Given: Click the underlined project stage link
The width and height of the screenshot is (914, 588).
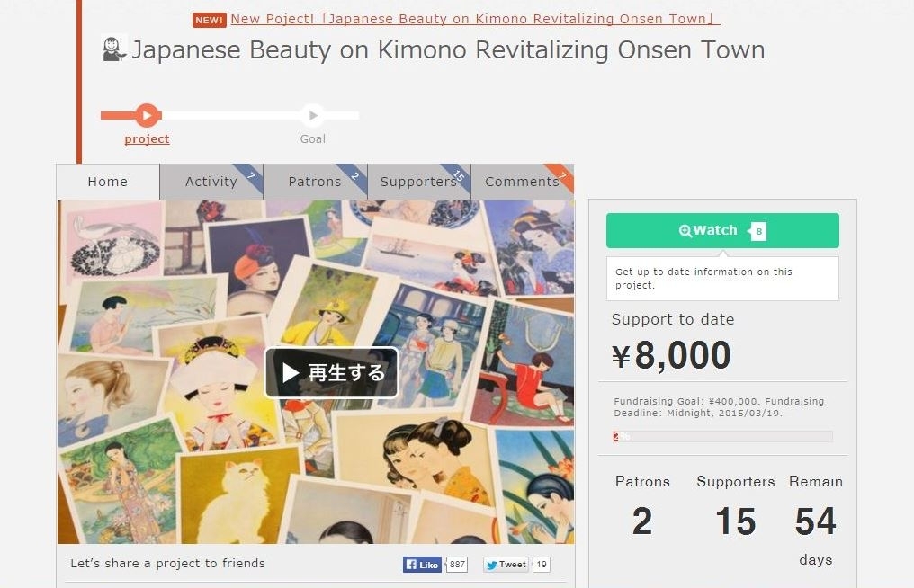Looking at the screenshot, I should [x=147, y=138].
